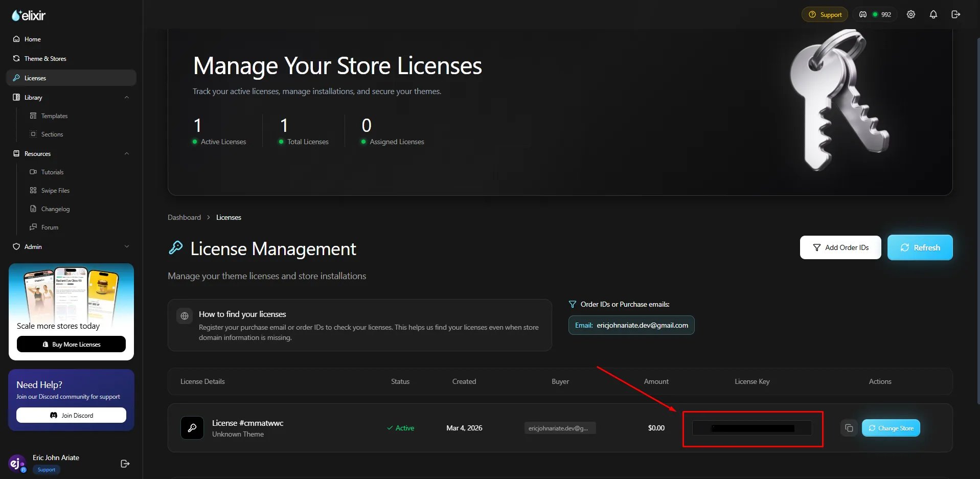980x479 pixels.
Task: Click the Active Licenses count
Action: tap(197, 125)
